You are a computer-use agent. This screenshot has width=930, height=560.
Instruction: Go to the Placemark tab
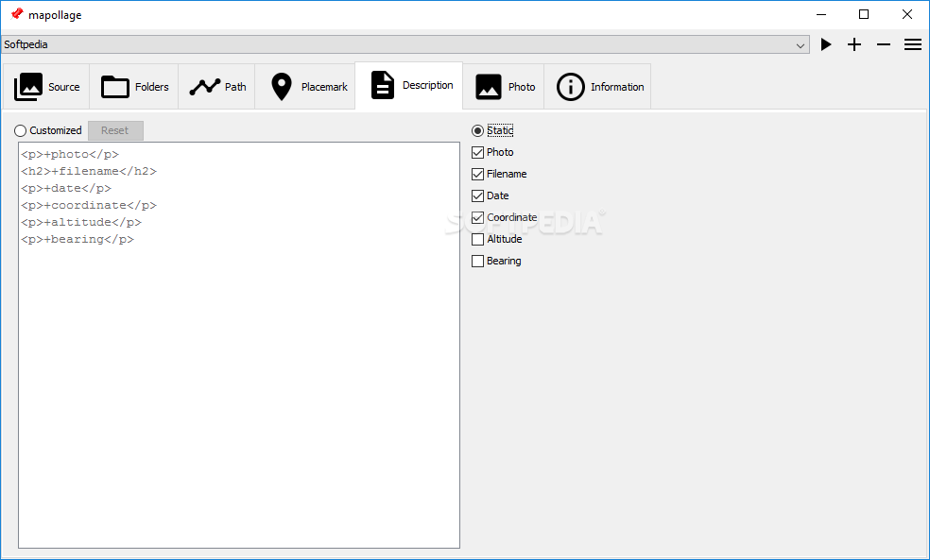[305, 87]
